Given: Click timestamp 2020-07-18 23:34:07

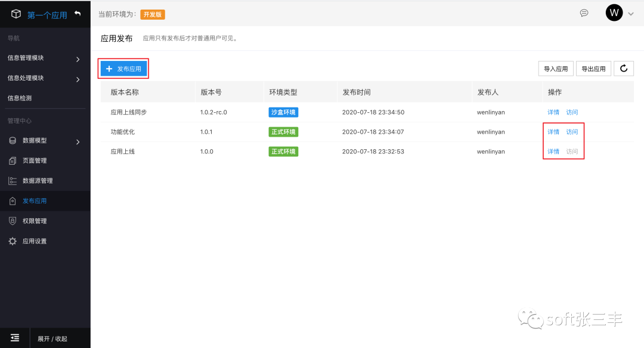Looking at the screenshot, I should pyautogui.click(x=373, y=132).
